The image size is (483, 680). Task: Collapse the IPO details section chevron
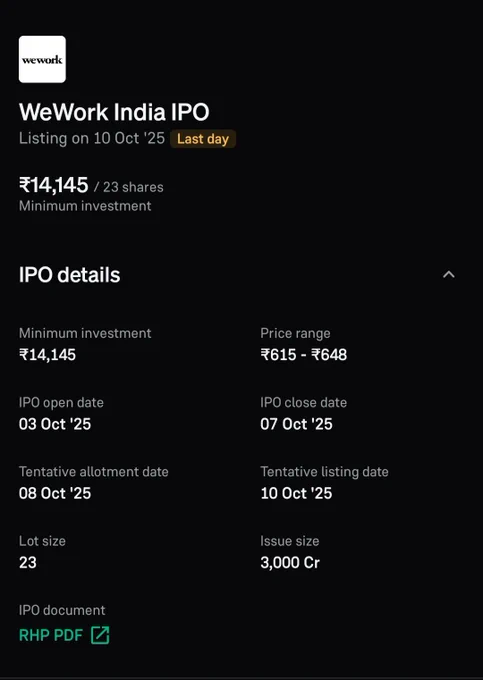pos(449,275)
